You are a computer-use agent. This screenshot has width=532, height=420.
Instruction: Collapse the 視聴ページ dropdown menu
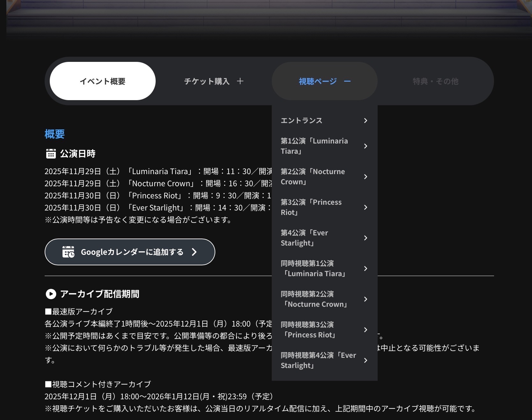click(318, 81)
